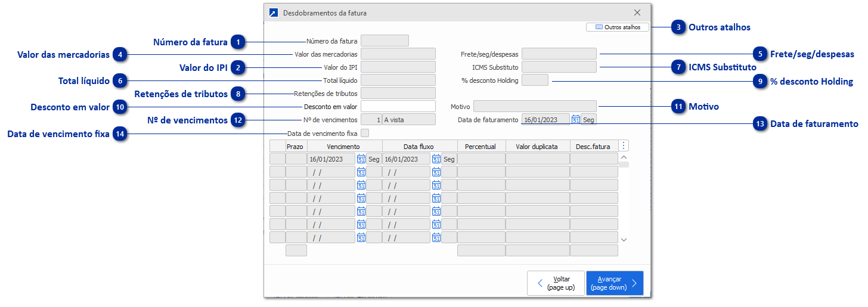Click the Outros atalhos button

click(617, 27)
